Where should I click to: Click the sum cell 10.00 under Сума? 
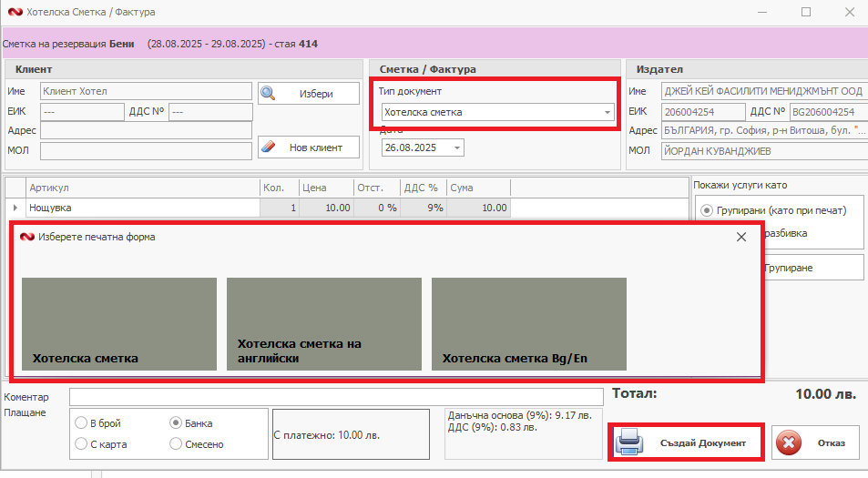pos(478,208)
